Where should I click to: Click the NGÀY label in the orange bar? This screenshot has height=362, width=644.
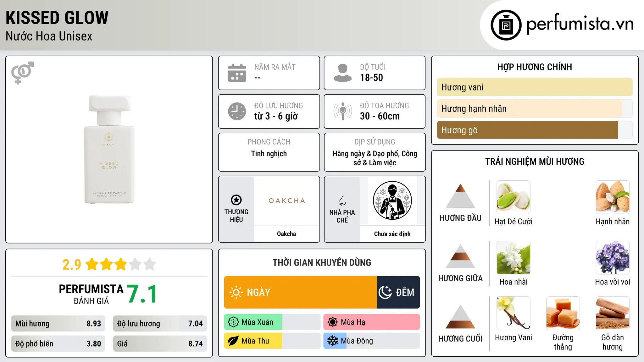258,293
